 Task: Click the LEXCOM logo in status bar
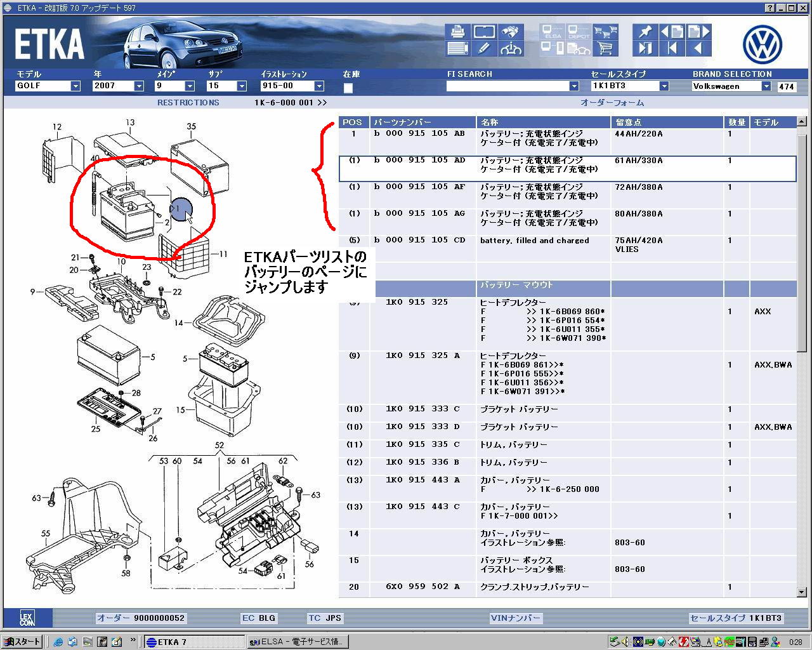pyautogui.click(x=27, y=618)
